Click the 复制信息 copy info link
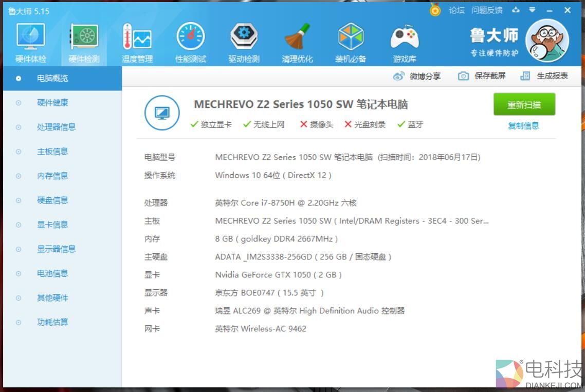This screenshot has height=392, width=585. pyautogui.click(x=524, y=126)
